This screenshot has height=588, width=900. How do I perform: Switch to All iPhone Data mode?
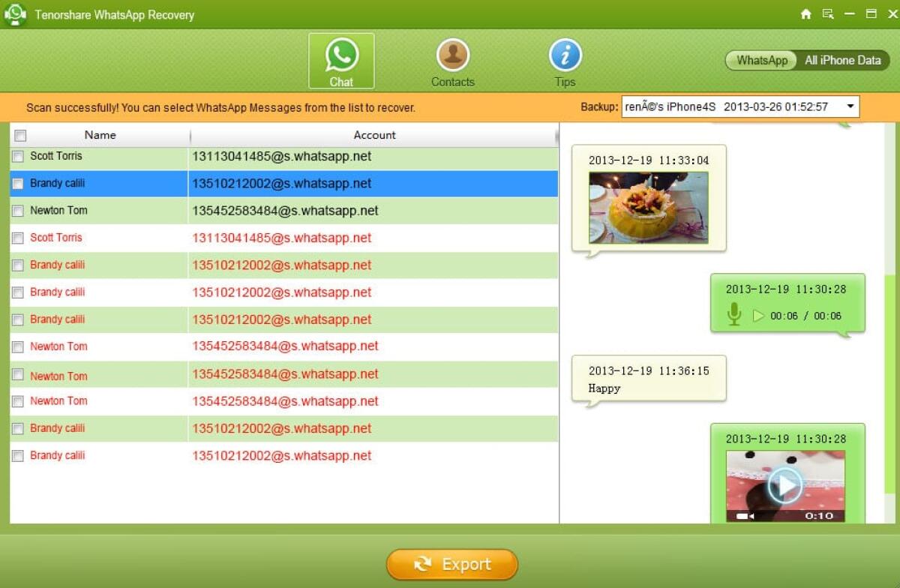point(842,60)
